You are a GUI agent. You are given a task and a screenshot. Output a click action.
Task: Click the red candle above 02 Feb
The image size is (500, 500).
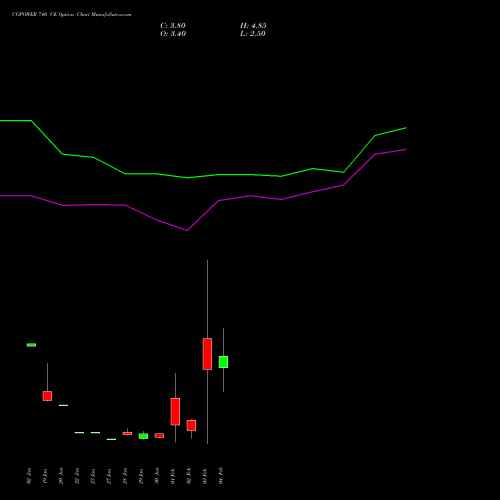pyautogui.click(x=191, y=425)
